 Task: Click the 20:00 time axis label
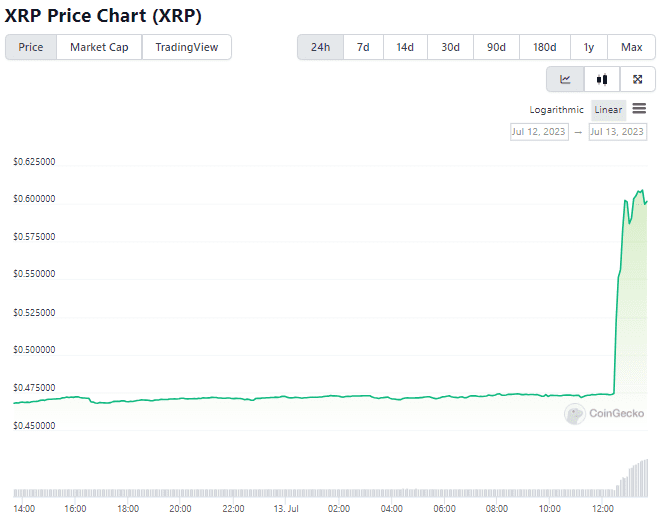click(180, 509)
